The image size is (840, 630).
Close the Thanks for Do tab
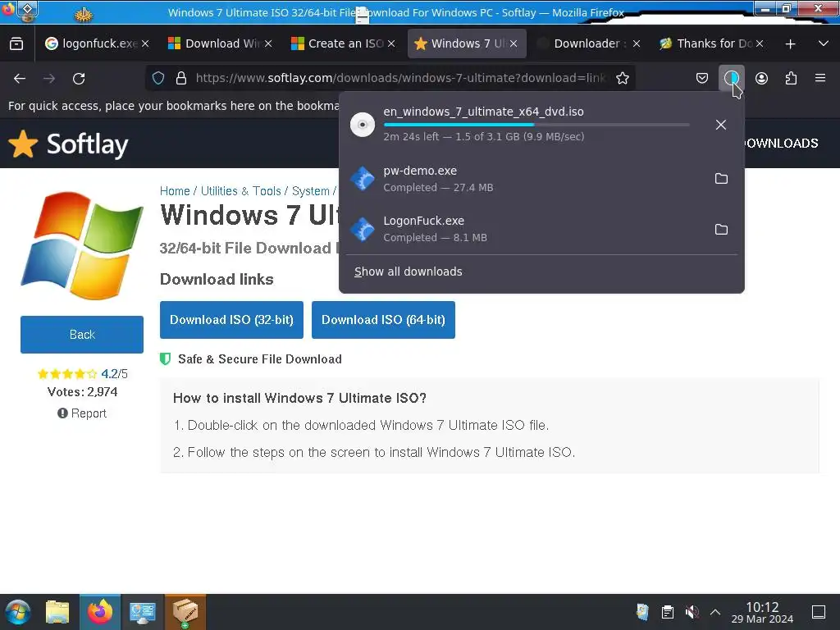point(759,44)
